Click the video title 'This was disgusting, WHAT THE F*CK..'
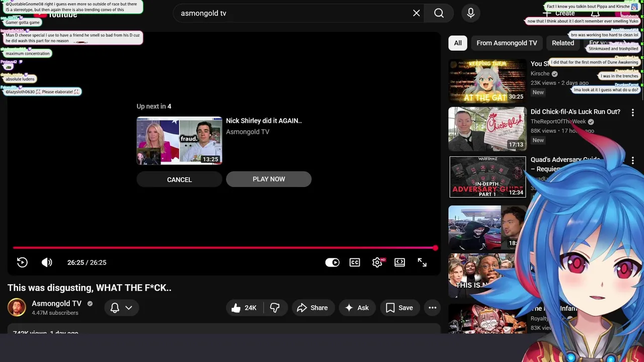 coord(90,288)
